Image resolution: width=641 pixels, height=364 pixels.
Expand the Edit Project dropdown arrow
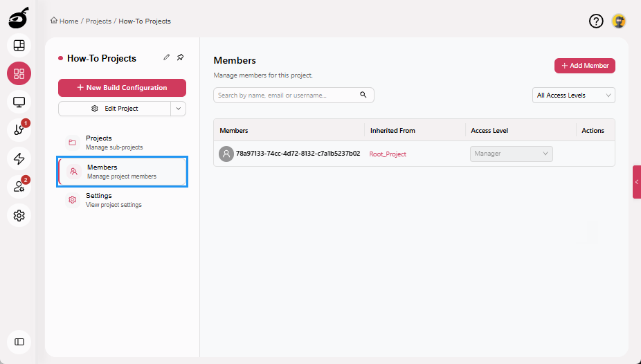(178, 109)
